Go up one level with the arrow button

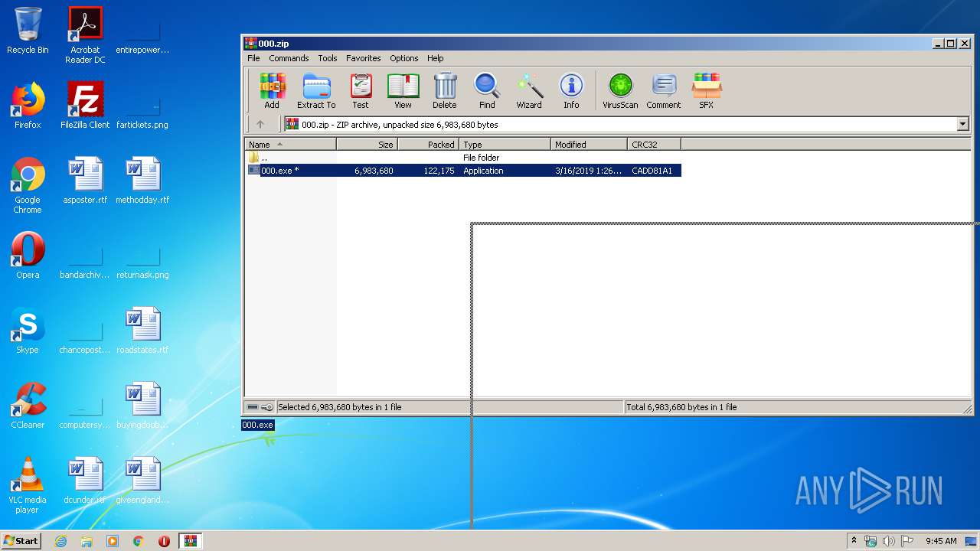260,124
